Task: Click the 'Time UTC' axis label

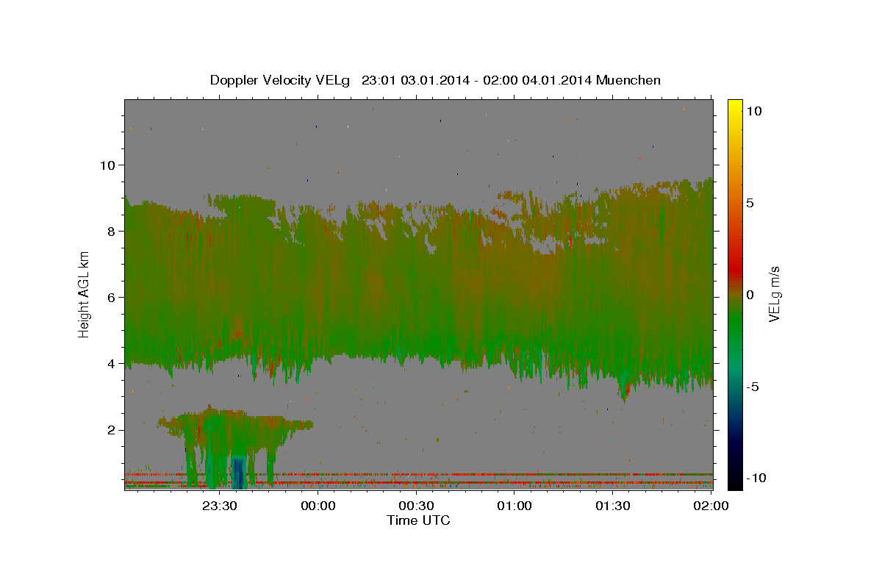Action: pos(418,520)
